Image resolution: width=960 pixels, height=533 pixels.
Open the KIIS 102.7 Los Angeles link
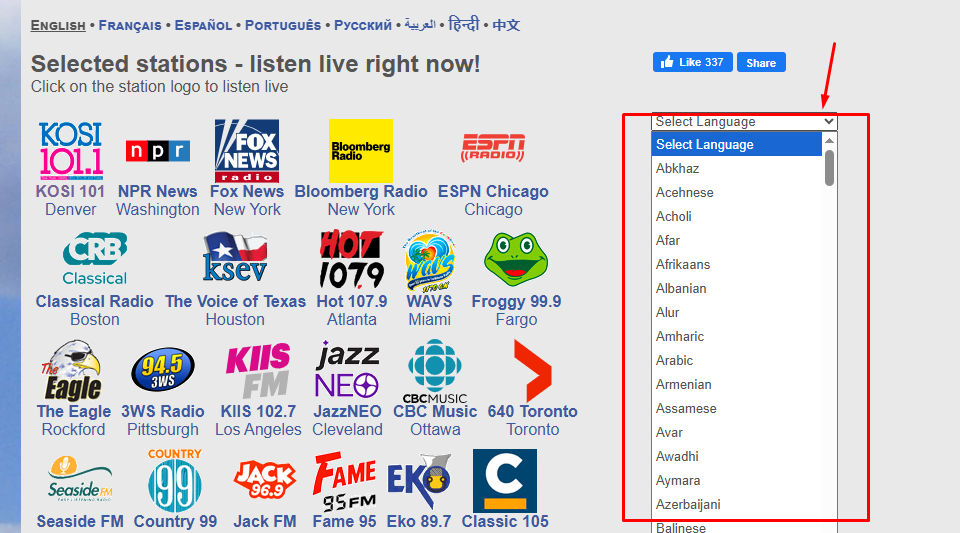tap(258, 420)
